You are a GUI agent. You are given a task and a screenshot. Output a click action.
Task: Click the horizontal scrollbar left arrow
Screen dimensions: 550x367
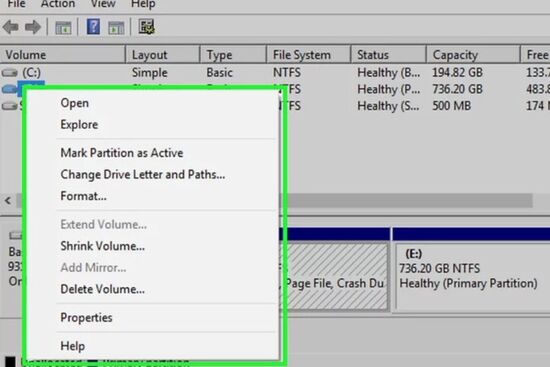(8, 201)
